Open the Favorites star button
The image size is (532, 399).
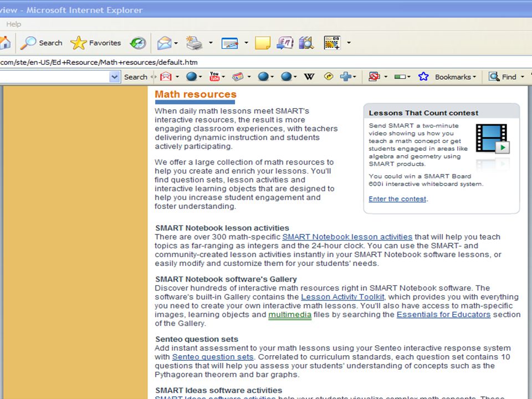click(96, 43)
